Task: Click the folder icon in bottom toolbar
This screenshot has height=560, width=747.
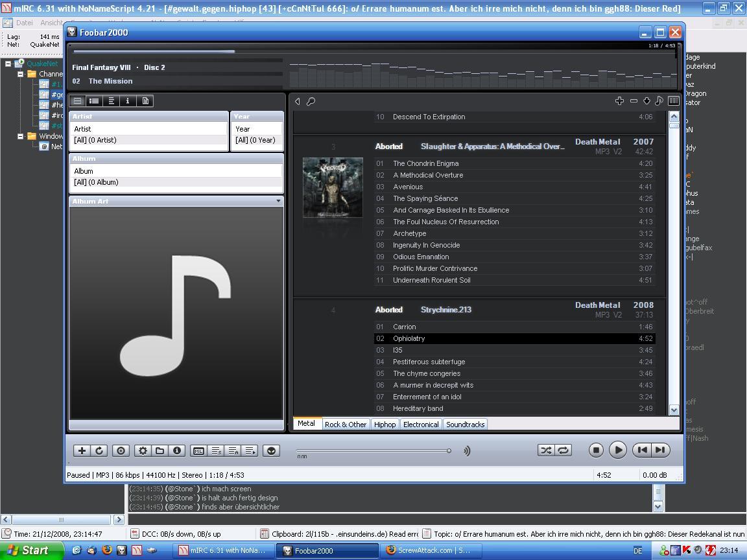Action: click(x=160, y=450)
